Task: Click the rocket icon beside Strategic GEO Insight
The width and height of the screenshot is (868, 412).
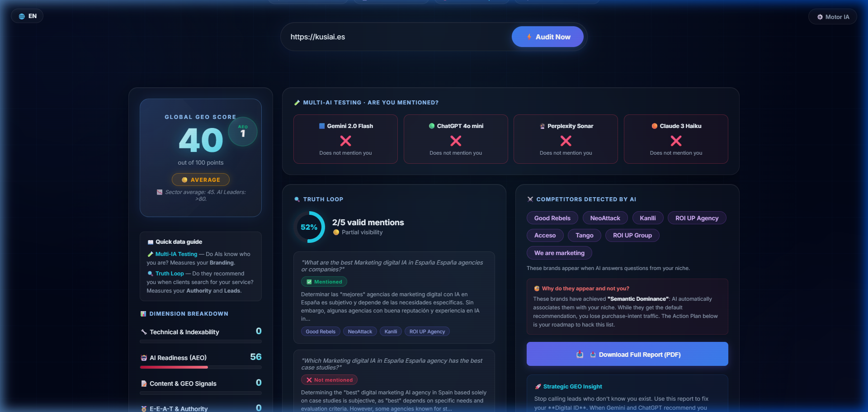Action: pos(538,387)
